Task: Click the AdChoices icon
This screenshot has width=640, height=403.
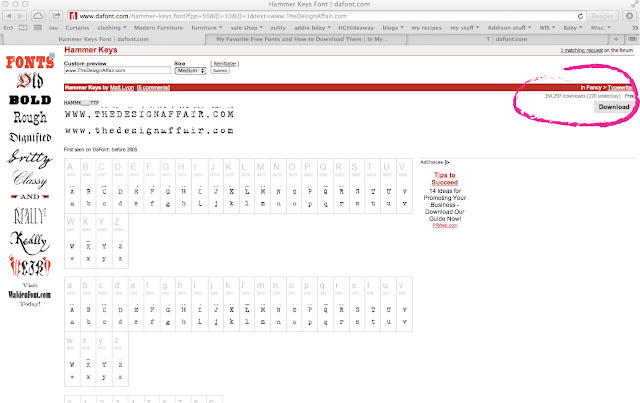Action: coord(447,162)
